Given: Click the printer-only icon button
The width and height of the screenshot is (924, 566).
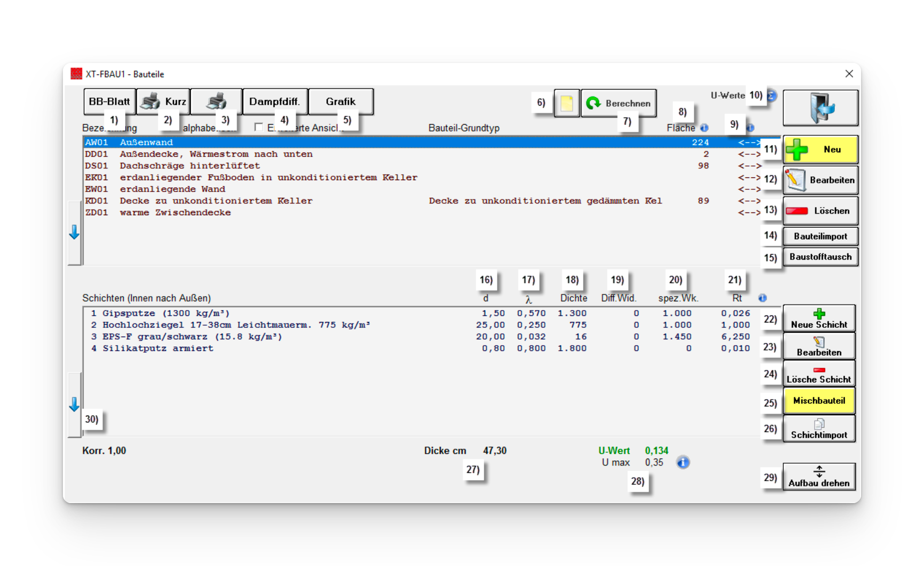Looking at the screenshot, I should click(216, 102).
